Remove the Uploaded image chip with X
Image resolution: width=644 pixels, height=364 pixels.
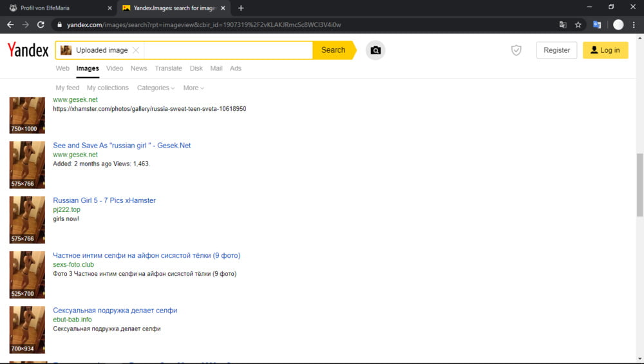click(135, 50)
